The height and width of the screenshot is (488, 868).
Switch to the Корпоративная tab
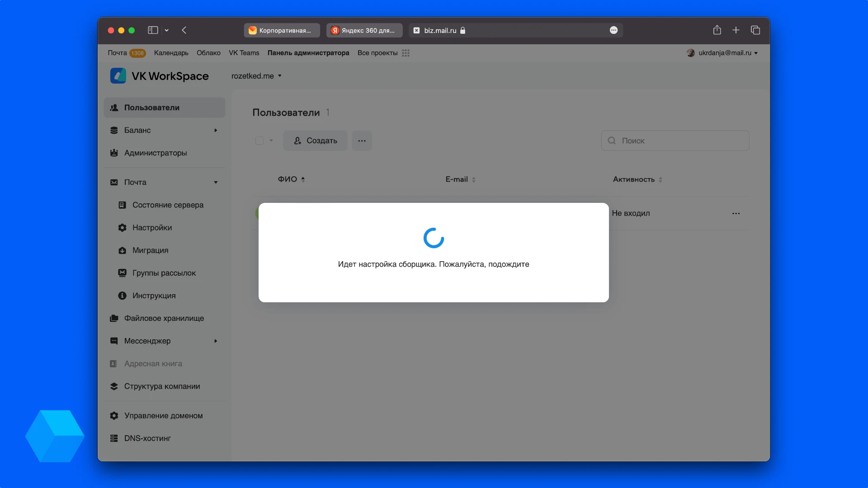pos(282,30)
